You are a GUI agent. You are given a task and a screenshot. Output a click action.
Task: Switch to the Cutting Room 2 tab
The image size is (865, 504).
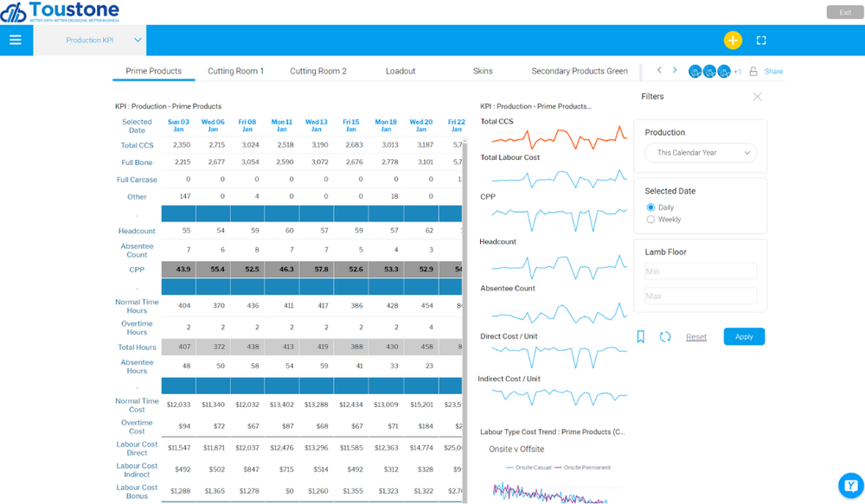318,71
